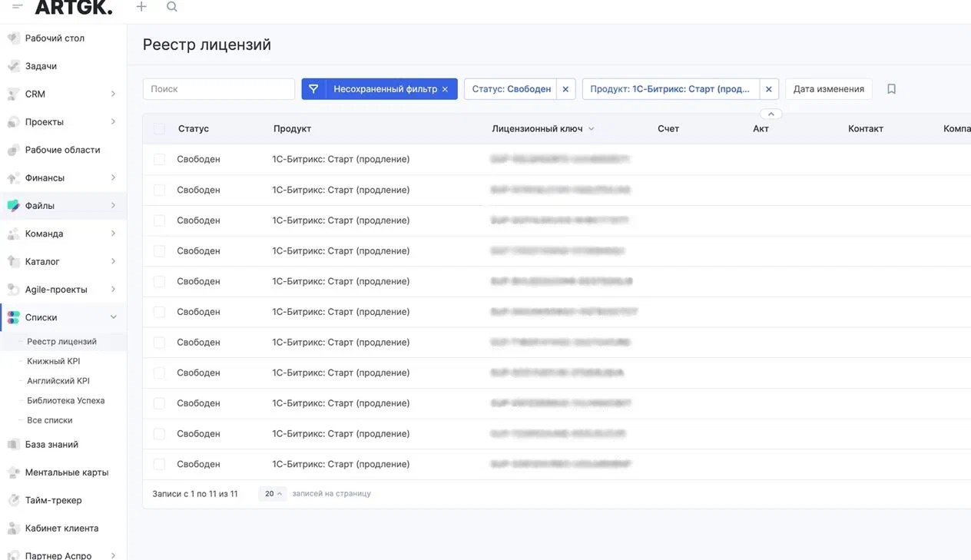Open Ментальные карты in sidebar

(x=66, y=472)
